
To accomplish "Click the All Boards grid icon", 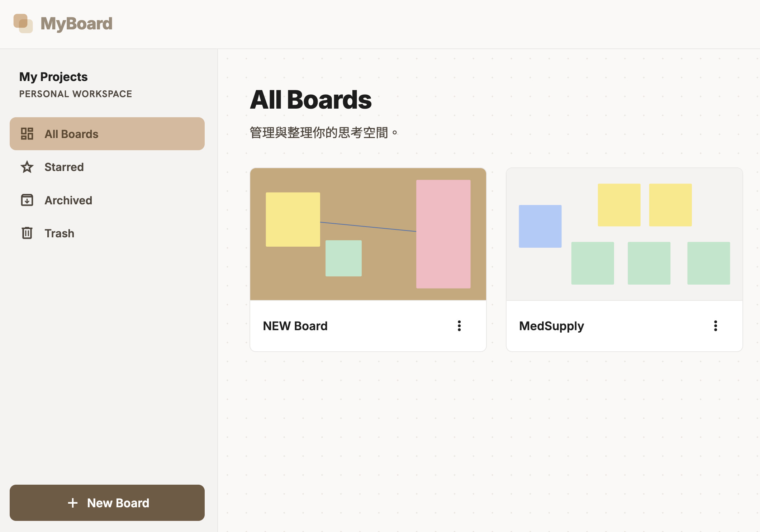I will [x=27, y=134].
